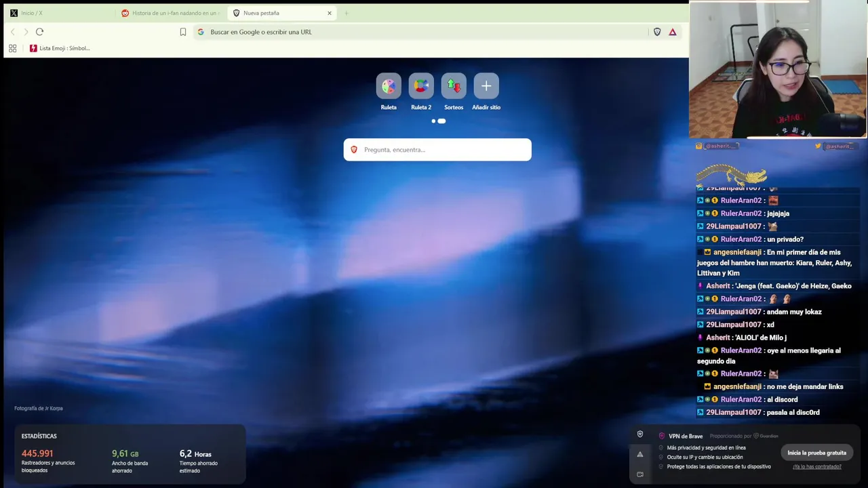Click the ESTADÍSTICAS widget header
Image resolution: width=868 pixels, height=488 pixels.
(x=39, y=436)
